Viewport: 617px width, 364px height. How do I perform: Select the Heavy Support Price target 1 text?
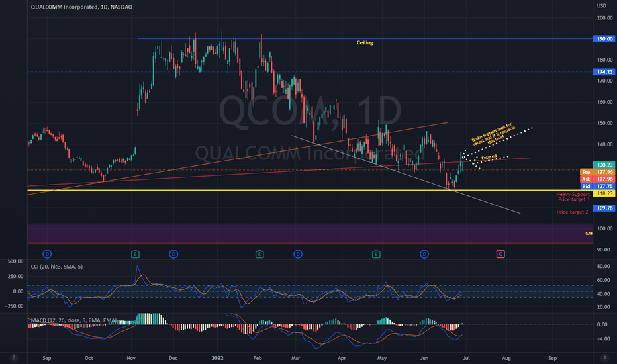point(573,197)
